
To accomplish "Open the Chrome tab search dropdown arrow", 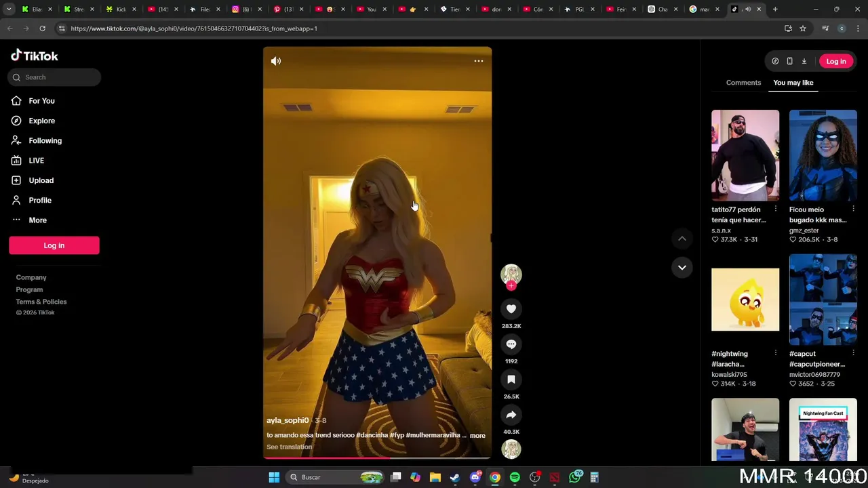I will click(x=9, y=9).
